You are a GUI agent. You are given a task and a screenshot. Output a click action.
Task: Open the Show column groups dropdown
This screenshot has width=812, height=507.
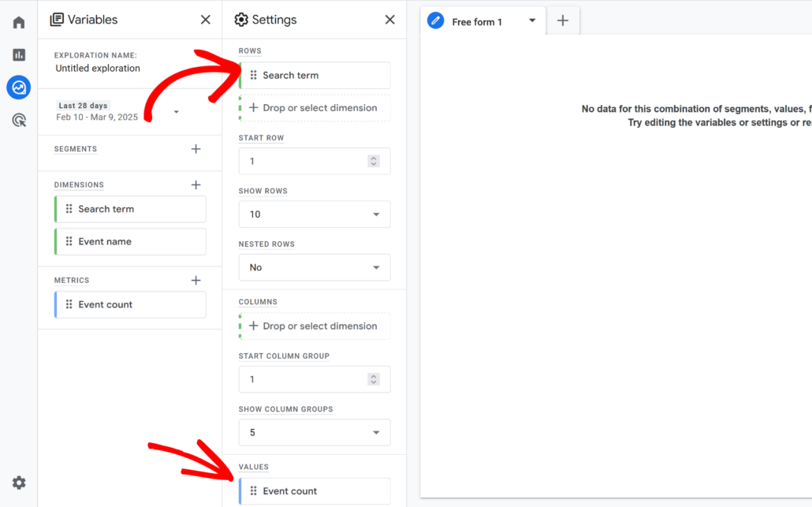coord(314,432)
